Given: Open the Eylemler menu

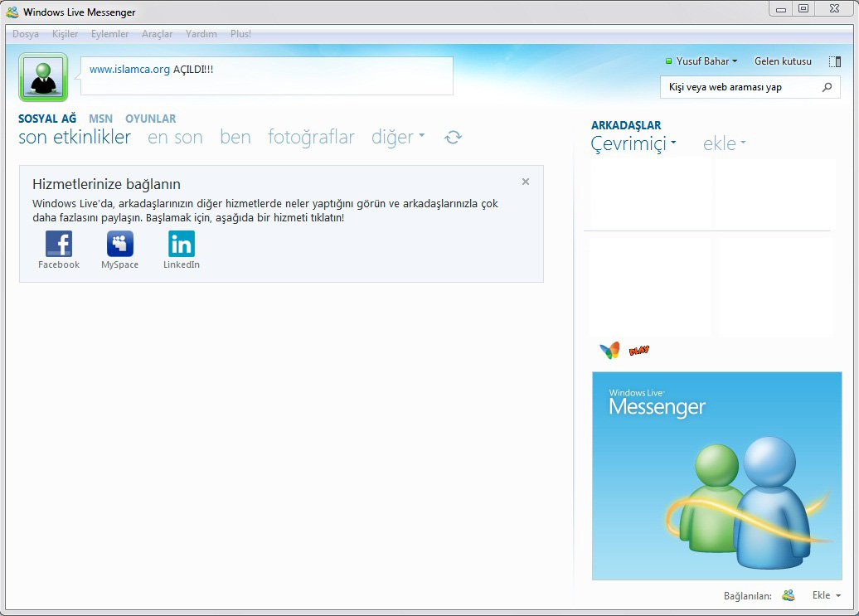Looking at the screenshot, I should pos(109,34).
